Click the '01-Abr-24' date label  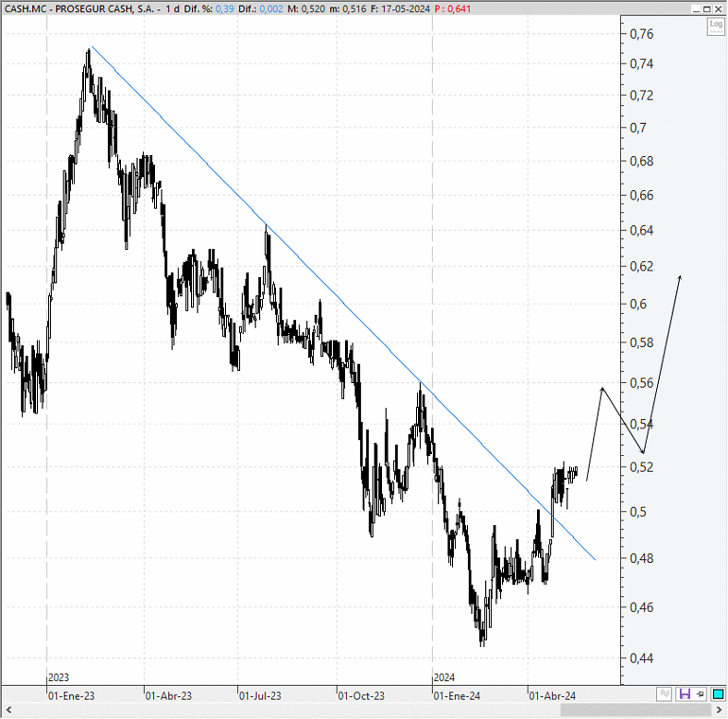(x=552, y=695)
